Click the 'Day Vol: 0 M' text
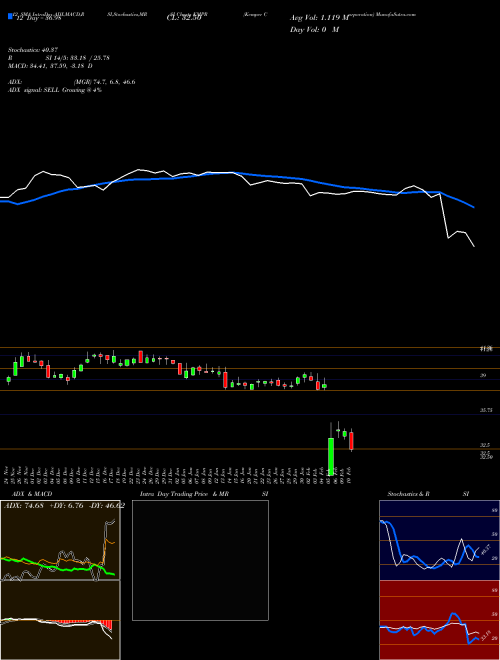500x660 pixels. pos(314,30)
